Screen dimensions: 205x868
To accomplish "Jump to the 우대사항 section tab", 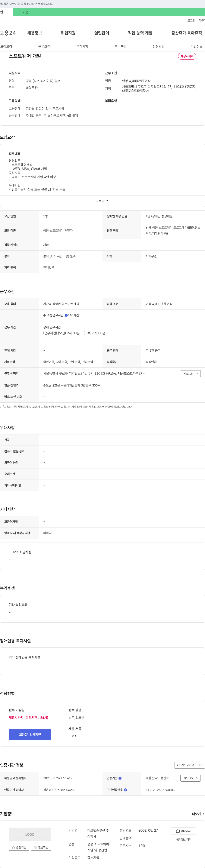I will coord(82,46).
